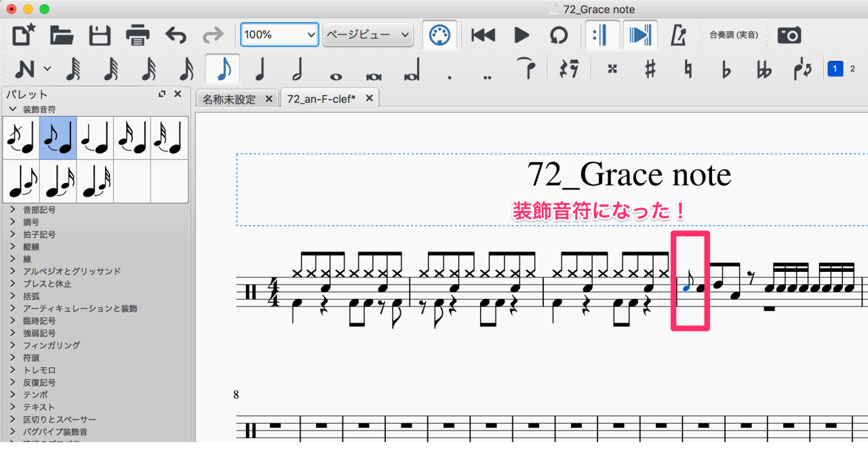The width and height of the screenshot is (868, 459).
Task: Collapse the 装飾音符 palette section
Action: pos(12,109)
